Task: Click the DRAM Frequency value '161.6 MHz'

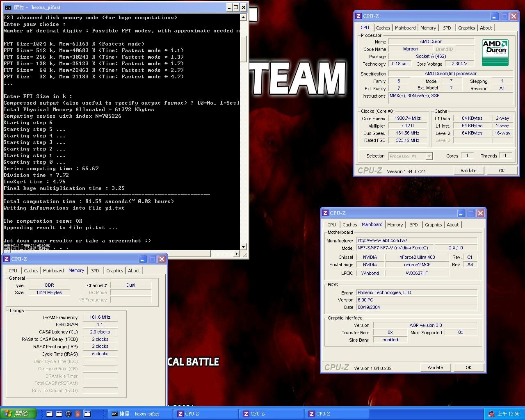Action: click(x=100, y=317)
